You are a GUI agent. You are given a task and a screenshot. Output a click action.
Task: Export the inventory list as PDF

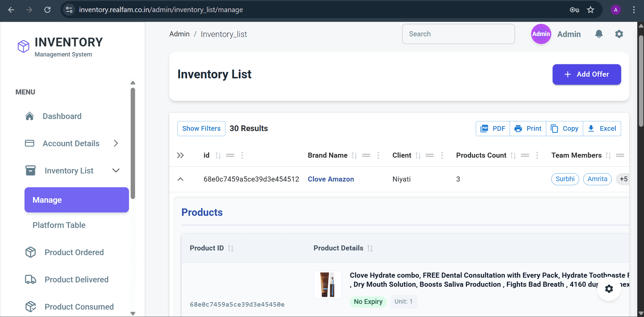493,128
